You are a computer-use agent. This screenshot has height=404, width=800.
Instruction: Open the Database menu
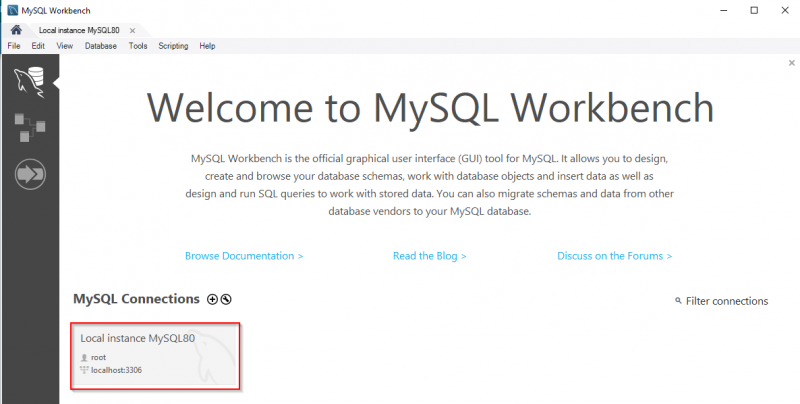click(x=100, y=46)
